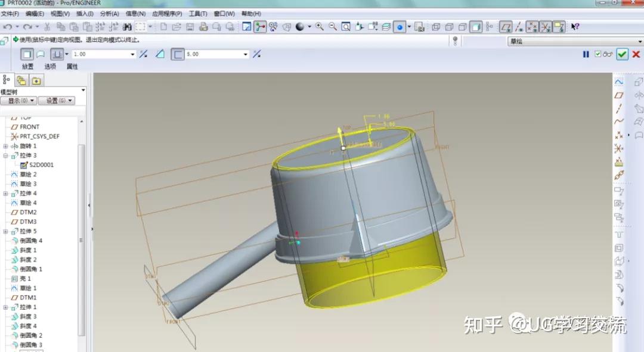Open the 5.00 thickness value dropdown
Viewport: 644px width, 352px height.
pos(246,54)
